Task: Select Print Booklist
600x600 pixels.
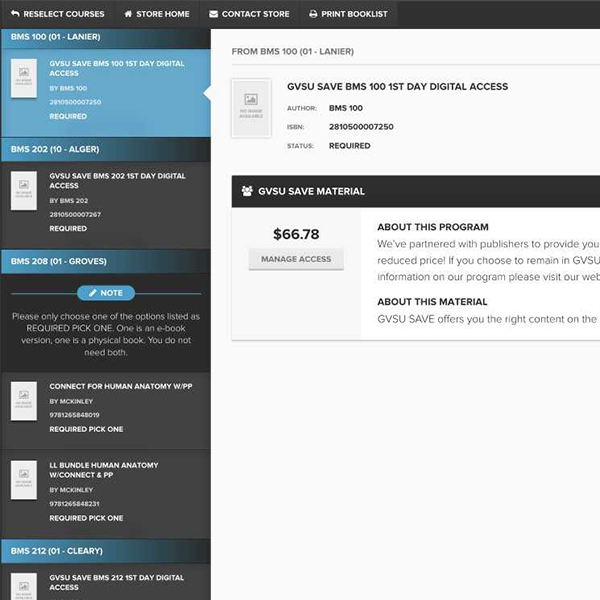Action: click(x=348, y=14)
